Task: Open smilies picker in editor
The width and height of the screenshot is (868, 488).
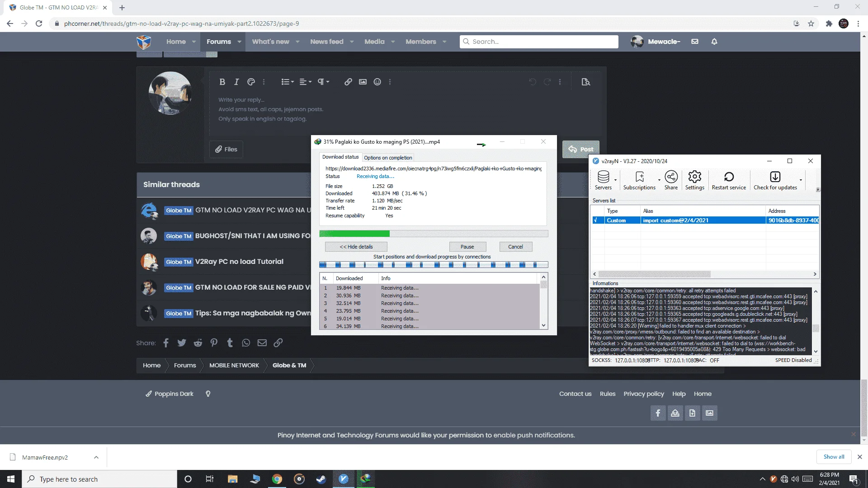Action: [377, 82]
